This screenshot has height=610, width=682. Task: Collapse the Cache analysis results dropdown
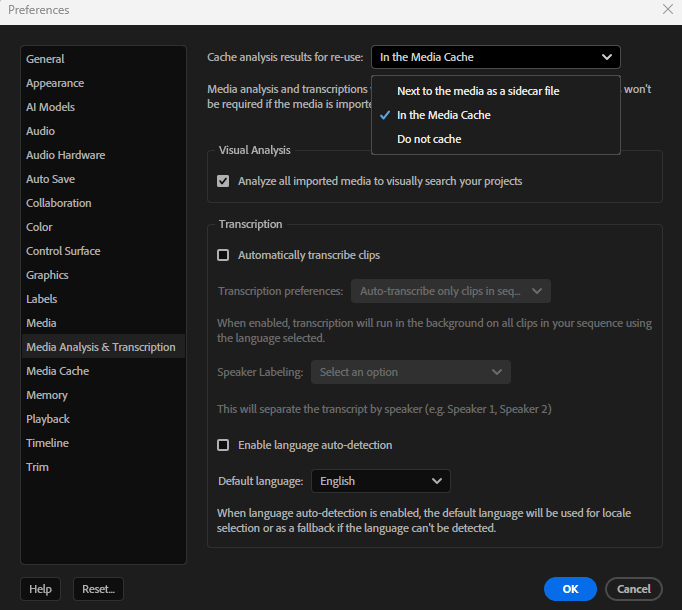click(495, 57)
